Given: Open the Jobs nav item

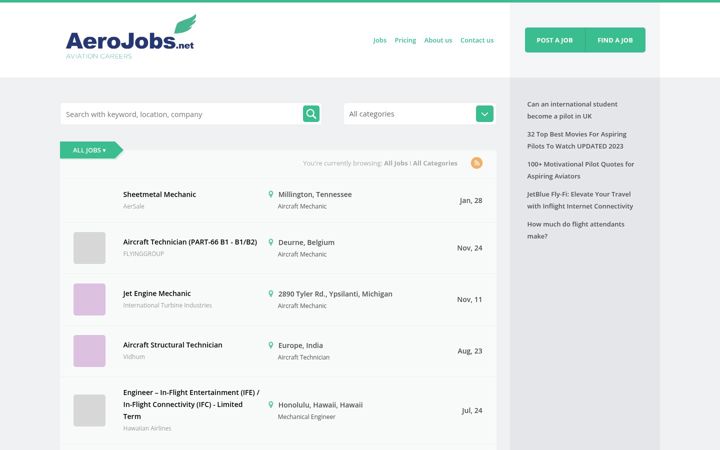Looking at the screenshot, I should point(380,40).
